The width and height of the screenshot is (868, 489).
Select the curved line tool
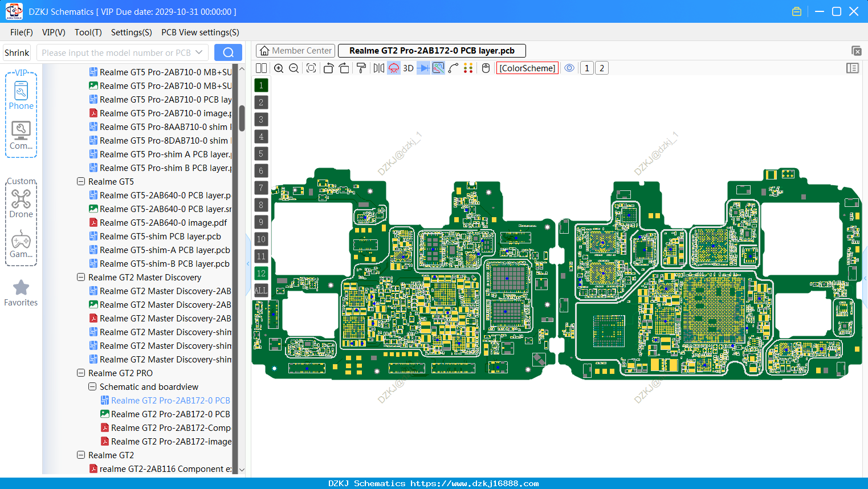point(454,68)
